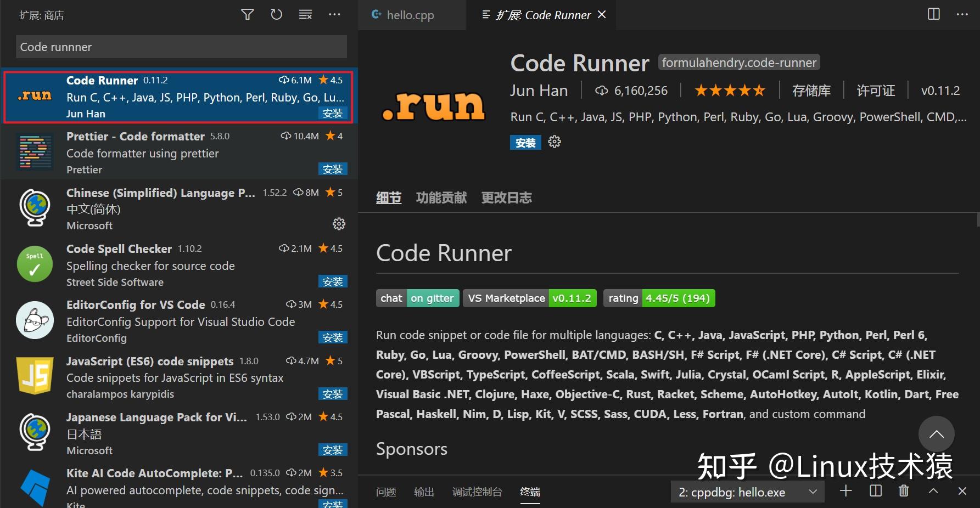Create a new terminal with the plus icon

845,491
